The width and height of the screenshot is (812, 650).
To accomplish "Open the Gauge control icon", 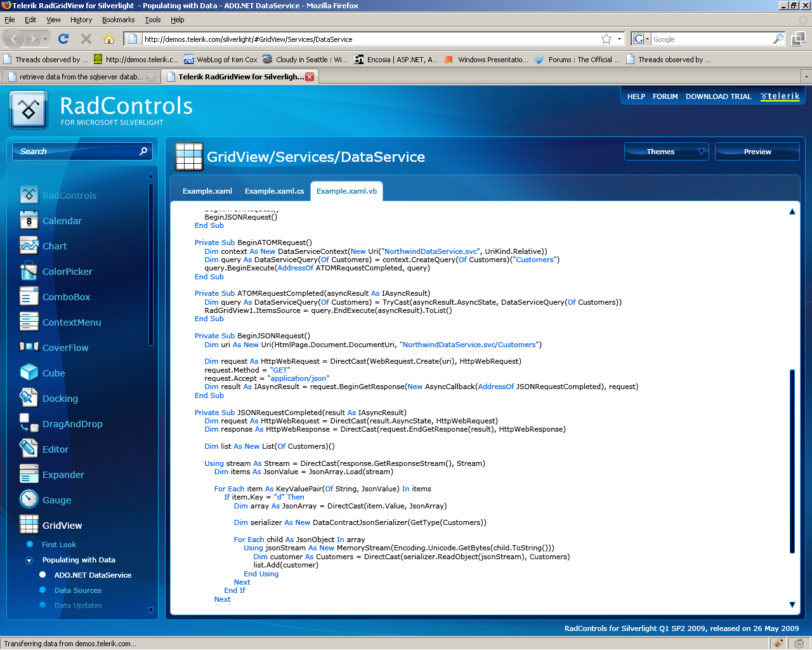I will (29, 500).
